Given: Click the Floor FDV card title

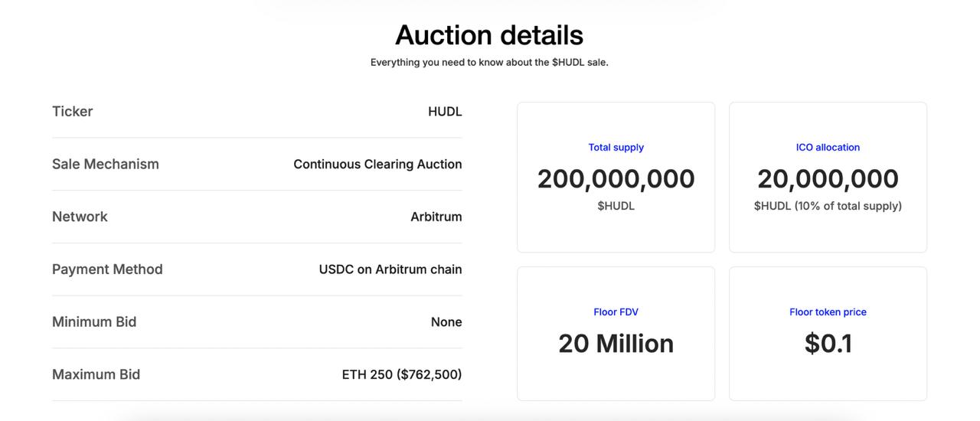Looking at the screenshot, I should coord(616,312).
